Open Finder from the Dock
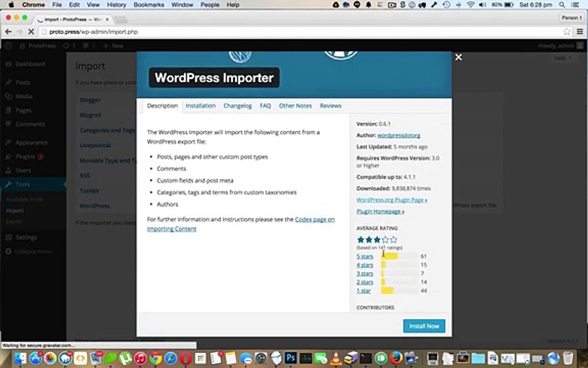Viewport: 588px width, 368px height. coord(20,358)
